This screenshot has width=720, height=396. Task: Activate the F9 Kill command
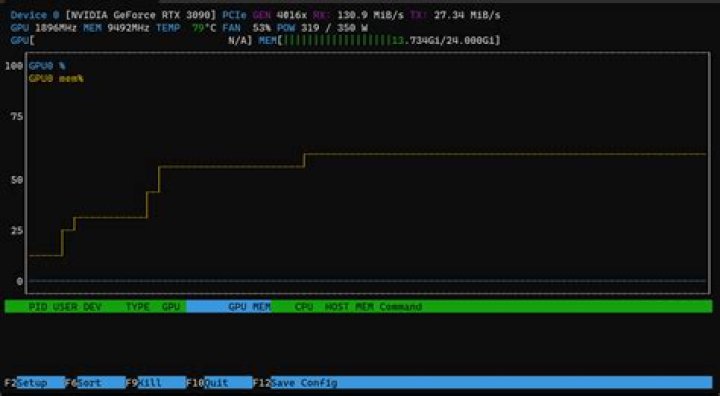click(156, 383)
